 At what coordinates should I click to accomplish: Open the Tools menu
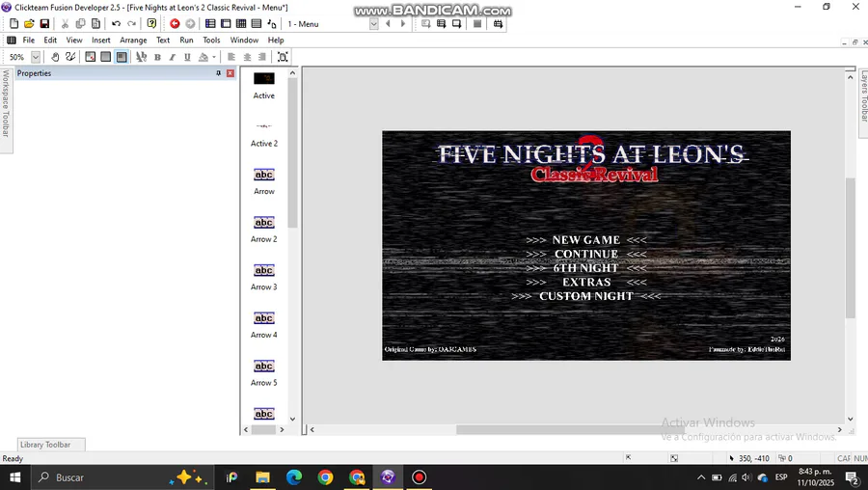click(x=211, y=40)
